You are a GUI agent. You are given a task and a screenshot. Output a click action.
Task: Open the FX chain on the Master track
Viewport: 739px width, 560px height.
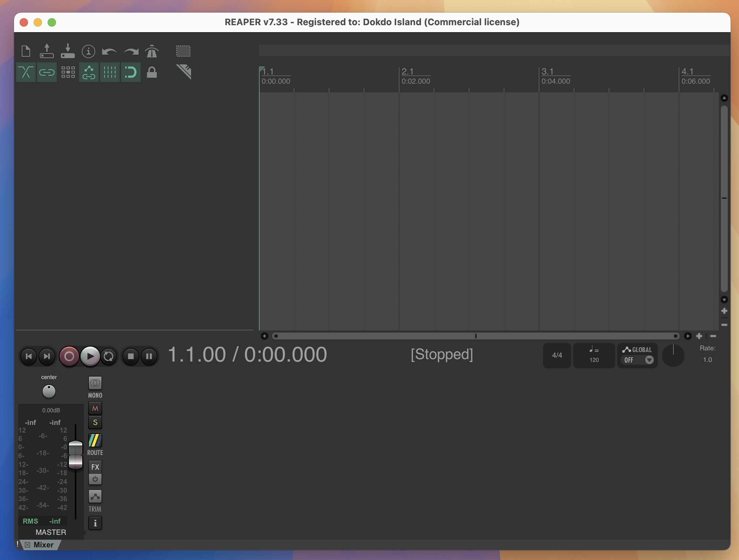point(95,468)
